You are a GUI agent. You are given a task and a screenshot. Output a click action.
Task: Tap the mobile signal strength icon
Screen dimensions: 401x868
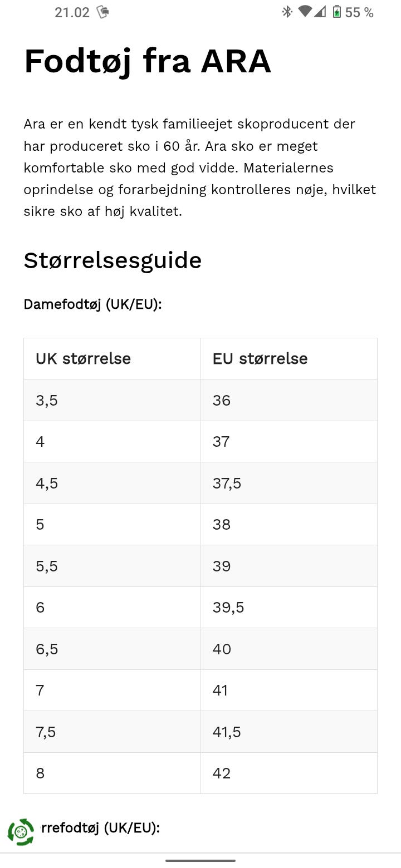click(x=320, y=12)
